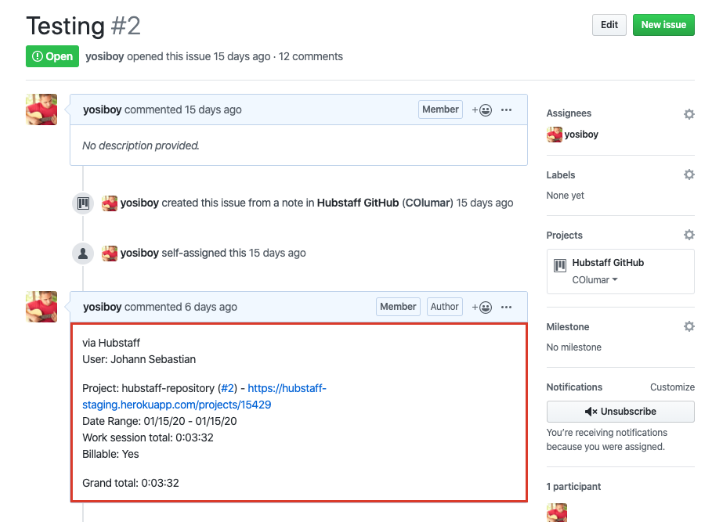Click the Milestone gear icon
Image resolution: width=719 pixels, height=527 pixels.
[689, 327]
